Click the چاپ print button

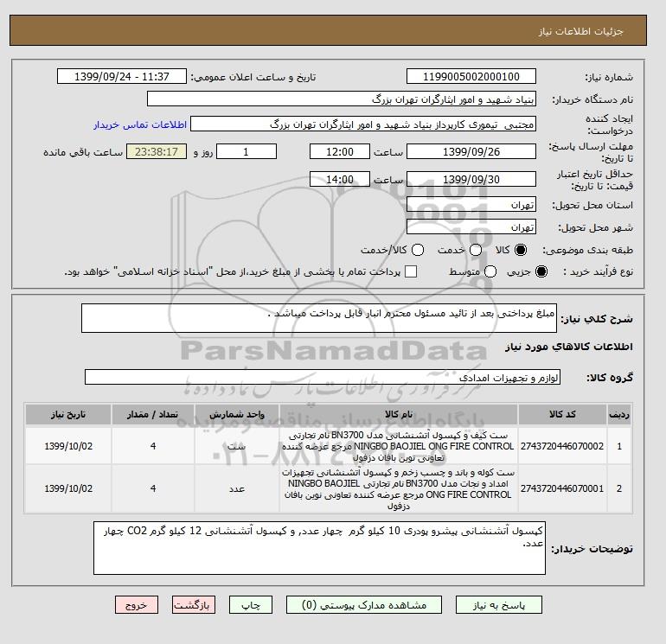(x=251, y=605)
